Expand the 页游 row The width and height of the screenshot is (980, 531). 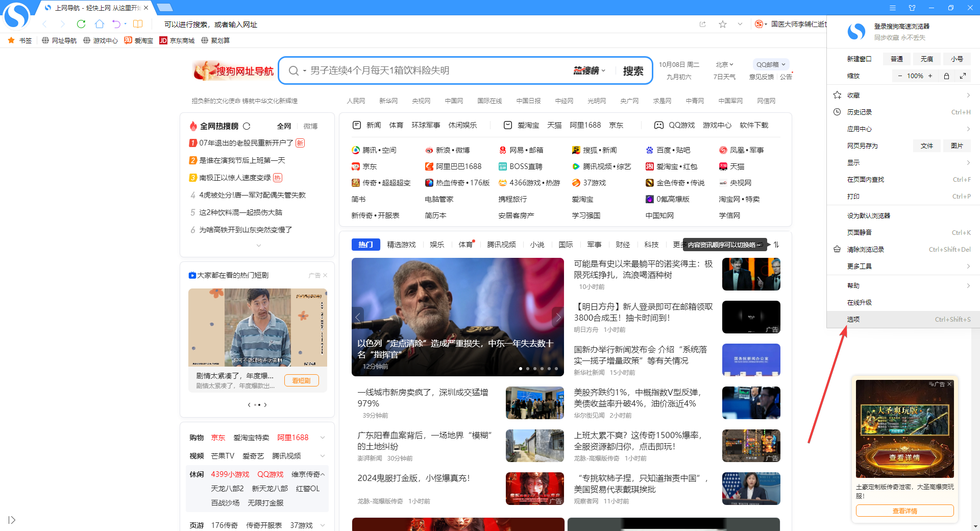click(x=323, y=525)
